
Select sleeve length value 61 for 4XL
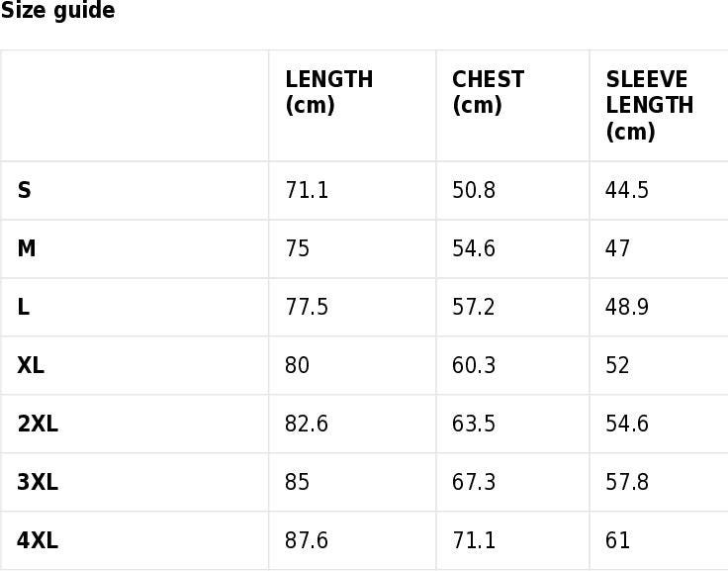point(617,540)
